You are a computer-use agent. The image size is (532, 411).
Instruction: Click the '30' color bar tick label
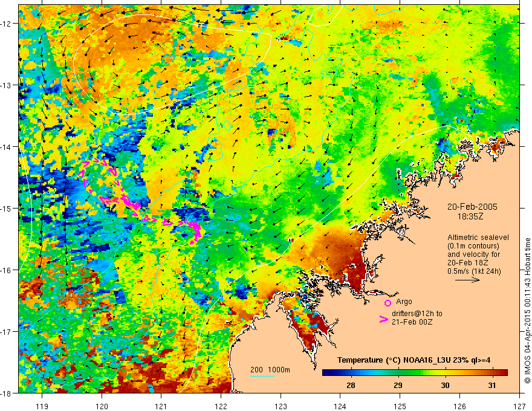point(445,385)
